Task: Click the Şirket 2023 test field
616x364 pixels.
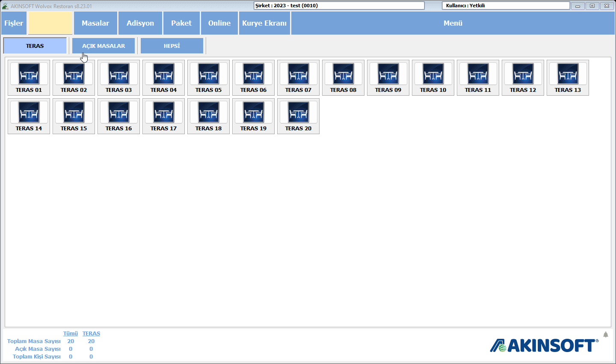Action: coord(339,6)
